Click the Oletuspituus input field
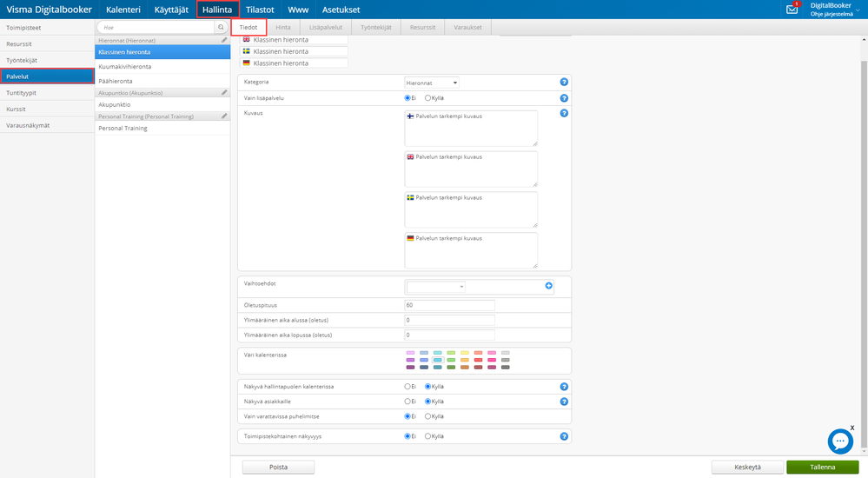The width and height of the screenshot is (868, 478). tap(449, 305)
